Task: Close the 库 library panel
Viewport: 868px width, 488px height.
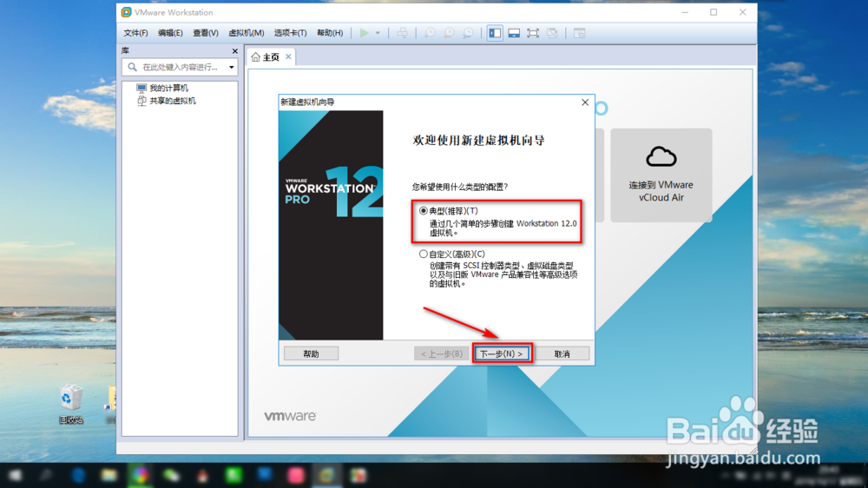Action: (234, 51)
